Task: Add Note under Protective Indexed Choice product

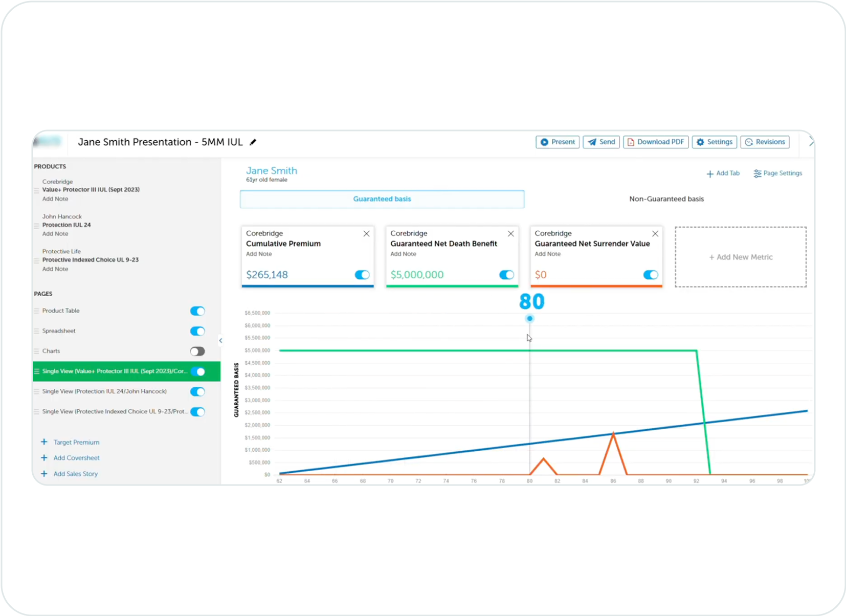Action: (55, 269)
